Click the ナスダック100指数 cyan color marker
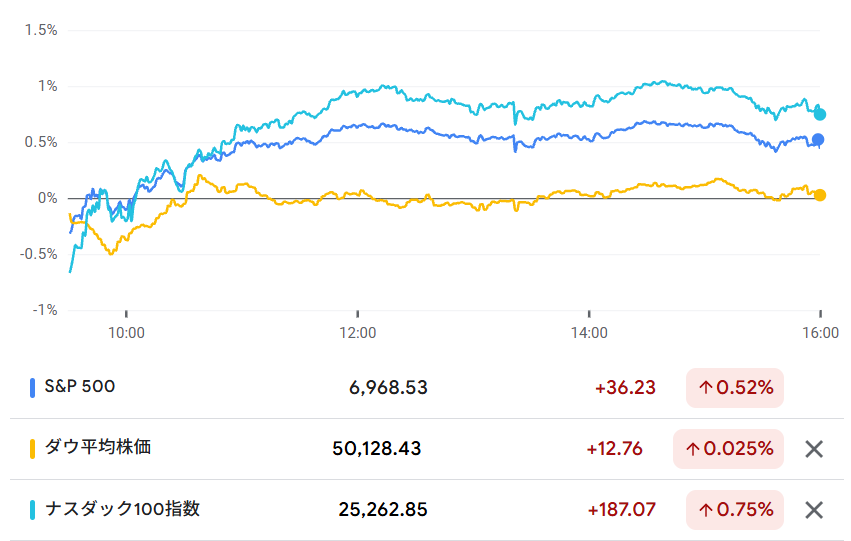Screen dimensions: 851x541 33,510
